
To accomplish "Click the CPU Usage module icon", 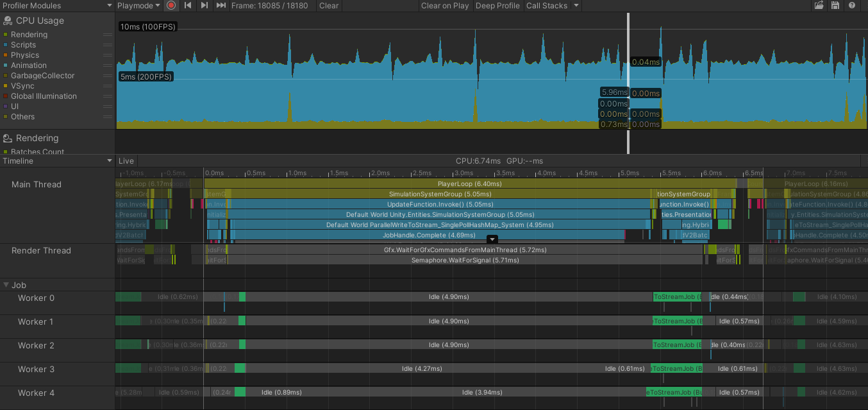I will [x=7, y=20].
